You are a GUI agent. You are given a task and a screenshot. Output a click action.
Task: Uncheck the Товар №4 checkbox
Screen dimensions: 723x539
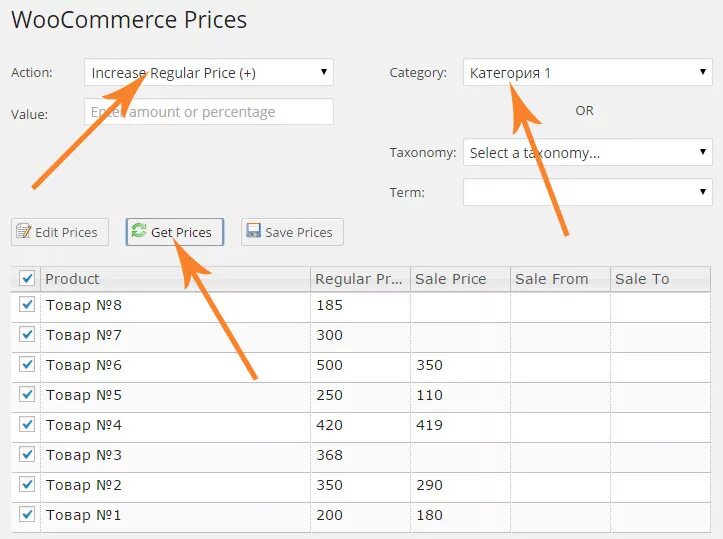(27, 424)
